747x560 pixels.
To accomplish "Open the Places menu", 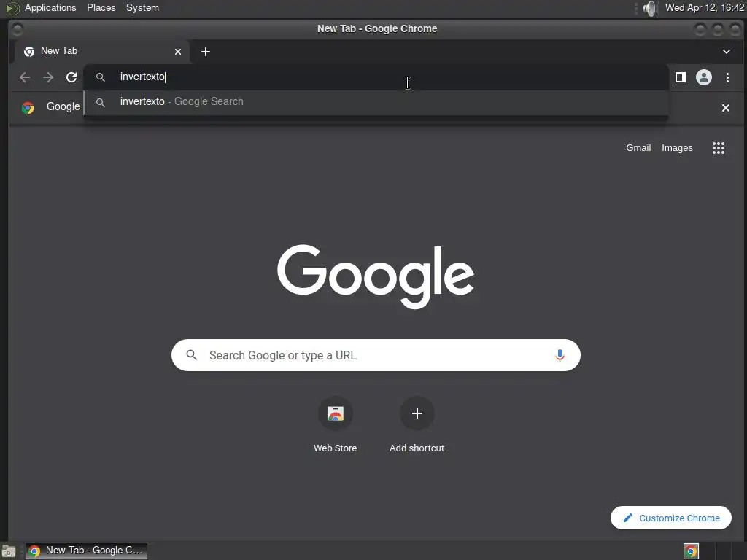I will (x=101, y=7).
